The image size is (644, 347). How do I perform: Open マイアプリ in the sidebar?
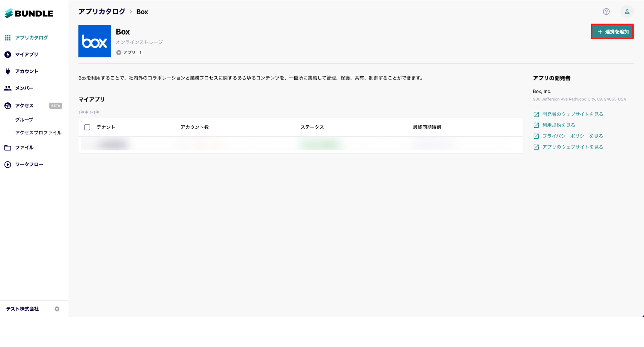(27, 55)
